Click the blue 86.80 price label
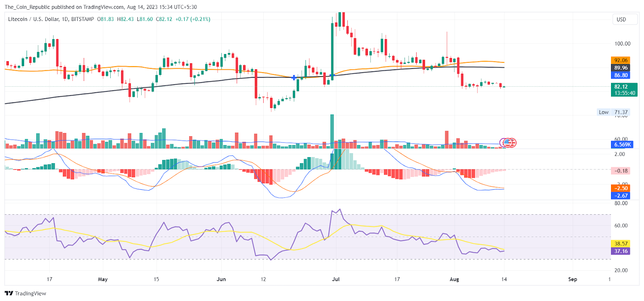Screen dimensions: 644x301 (x=621, y=75)
